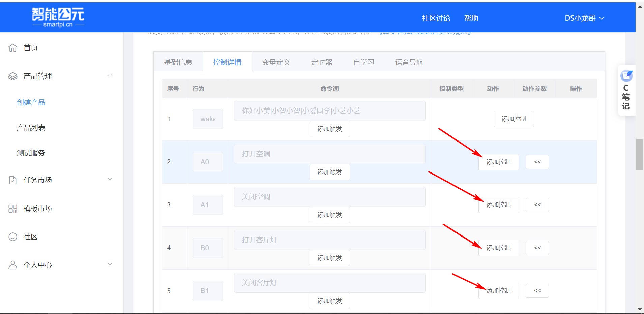
Task: Click the 控制类型 column header
Action: pos(451,89)
